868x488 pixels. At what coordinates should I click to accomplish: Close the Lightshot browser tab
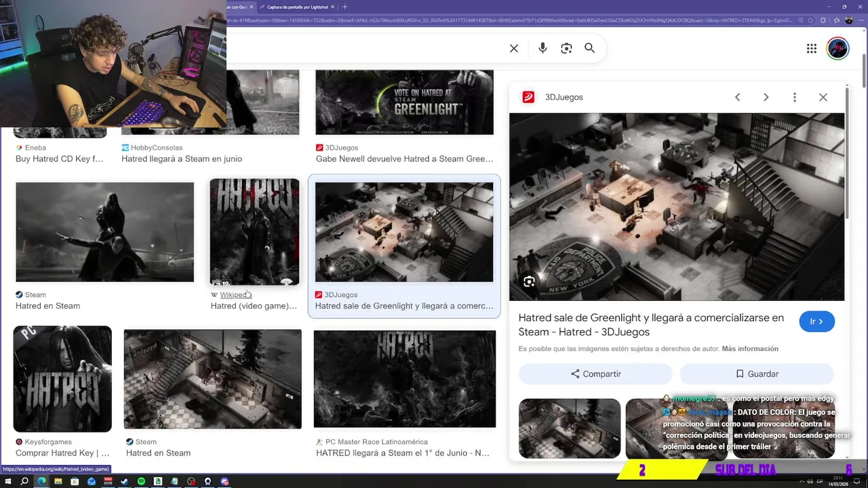(x=332, y=7)
